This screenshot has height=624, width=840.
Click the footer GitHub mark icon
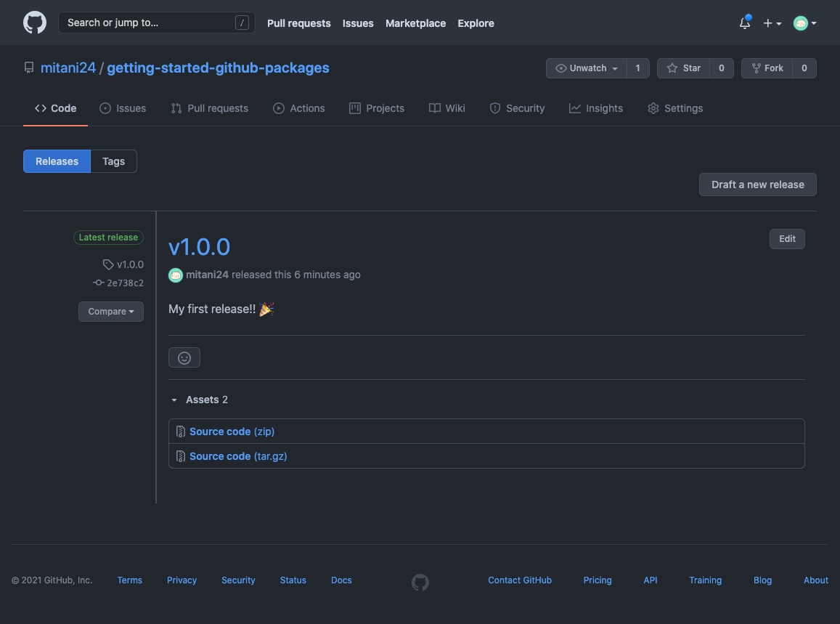click(420, 582)
